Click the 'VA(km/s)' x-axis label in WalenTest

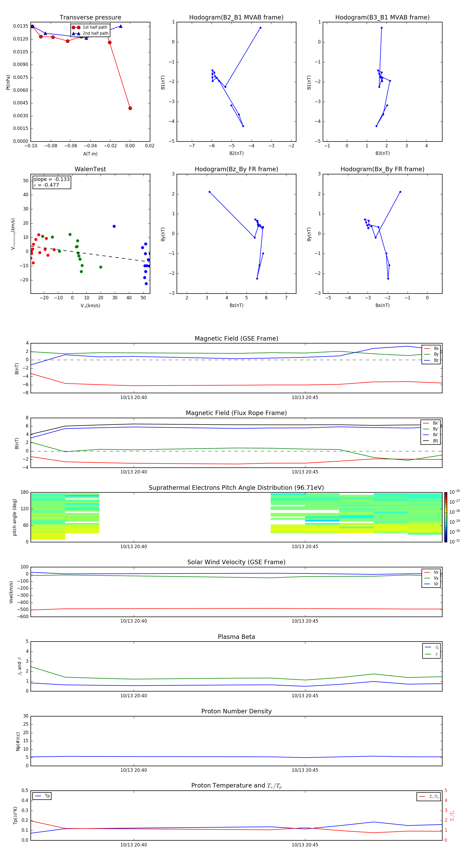point(90,306)
